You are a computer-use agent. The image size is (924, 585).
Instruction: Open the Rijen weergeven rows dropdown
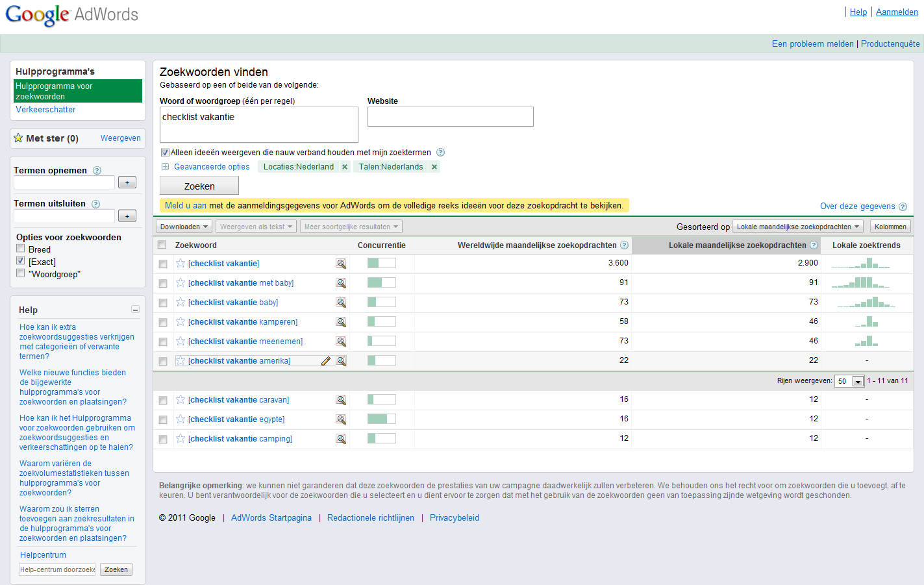click(x=849, y=381)
